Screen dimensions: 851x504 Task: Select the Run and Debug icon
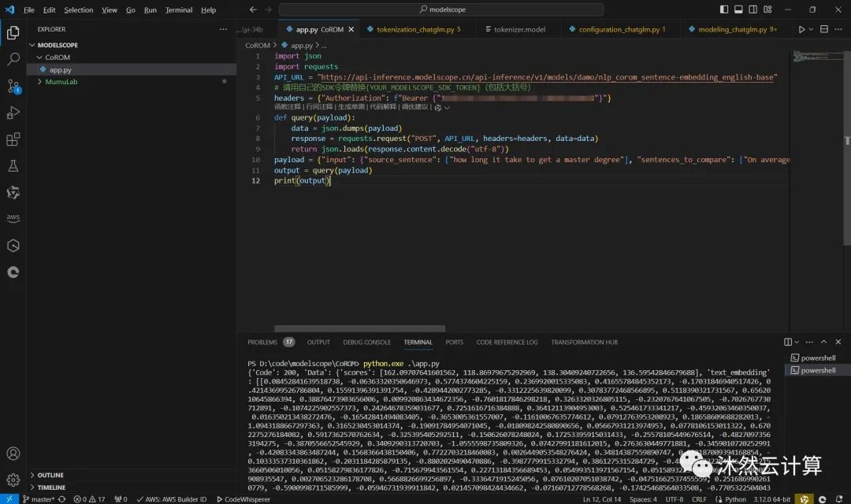coord(13,113)
